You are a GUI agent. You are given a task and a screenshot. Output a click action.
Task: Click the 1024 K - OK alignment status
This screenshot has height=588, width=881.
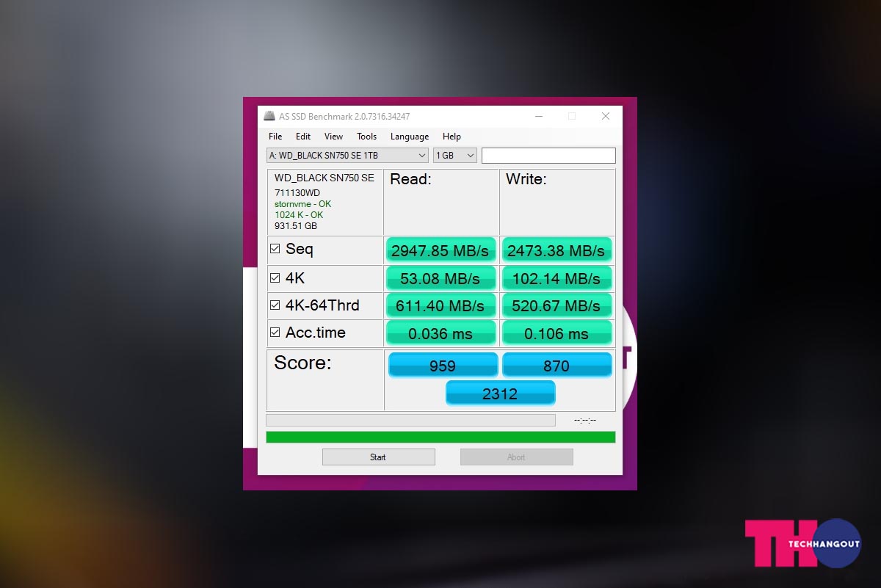pos(299,215)
